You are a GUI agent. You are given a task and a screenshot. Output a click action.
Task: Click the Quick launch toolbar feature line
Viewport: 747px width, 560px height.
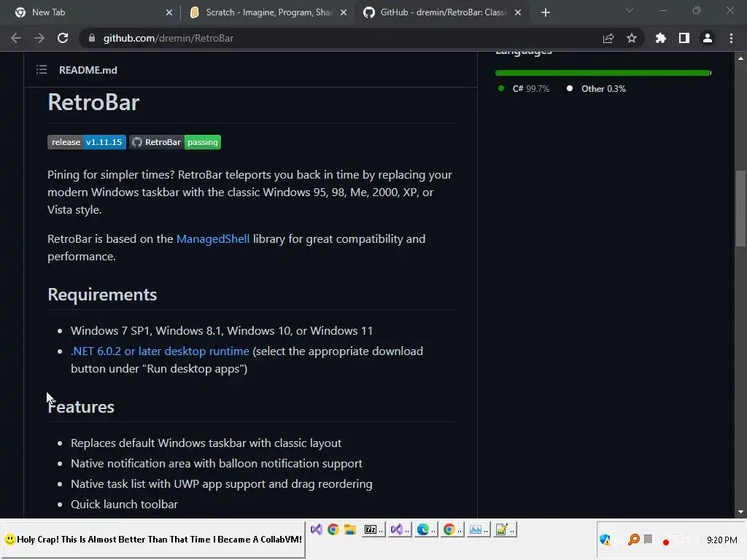tap(124, 504)
